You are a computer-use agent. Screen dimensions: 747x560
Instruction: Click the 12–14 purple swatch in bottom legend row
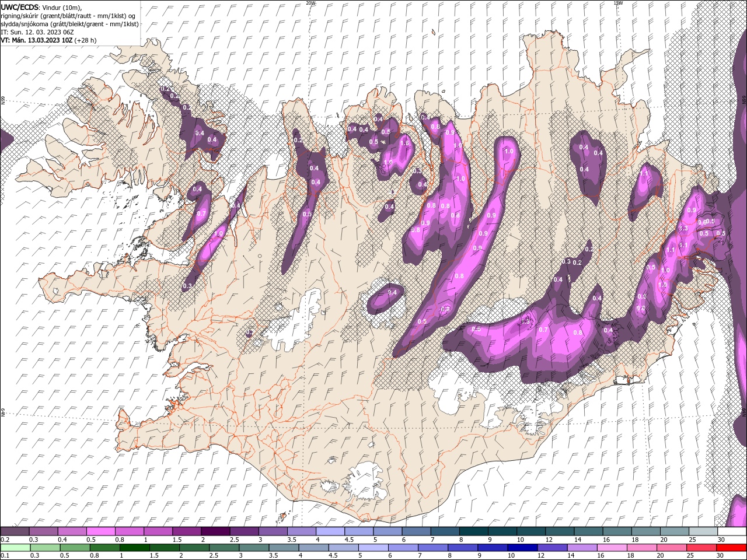[553, 548]
